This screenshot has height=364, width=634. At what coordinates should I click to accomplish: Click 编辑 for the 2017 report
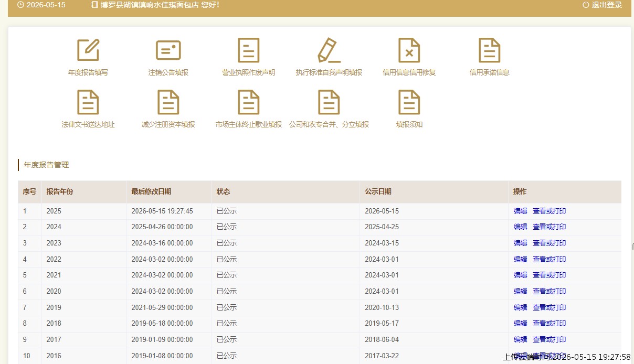tap(521, 339)
